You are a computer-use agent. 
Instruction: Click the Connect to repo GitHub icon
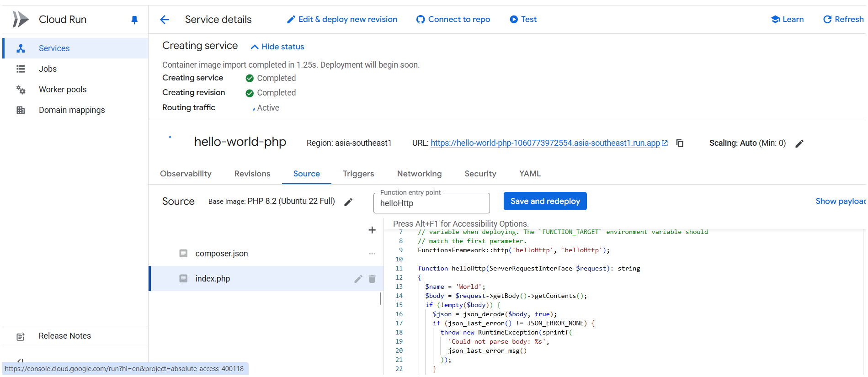421,20
